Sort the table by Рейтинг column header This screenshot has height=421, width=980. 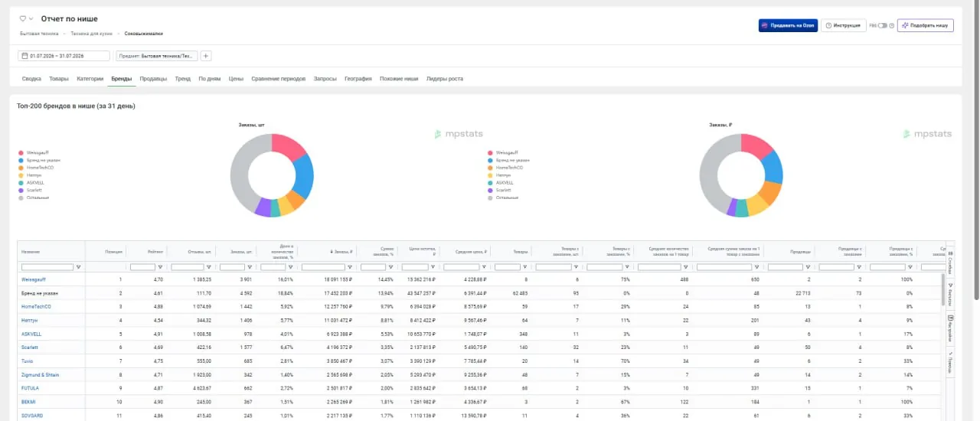[155, 250]
